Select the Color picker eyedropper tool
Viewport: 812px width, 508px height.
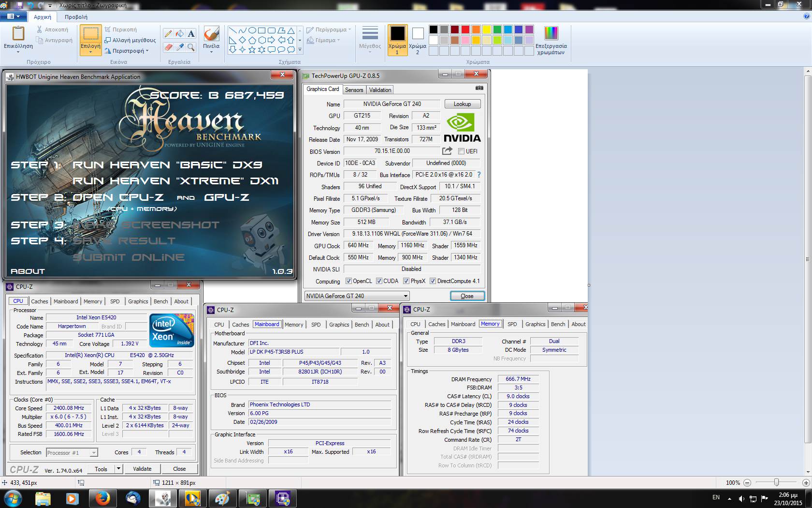180,47
